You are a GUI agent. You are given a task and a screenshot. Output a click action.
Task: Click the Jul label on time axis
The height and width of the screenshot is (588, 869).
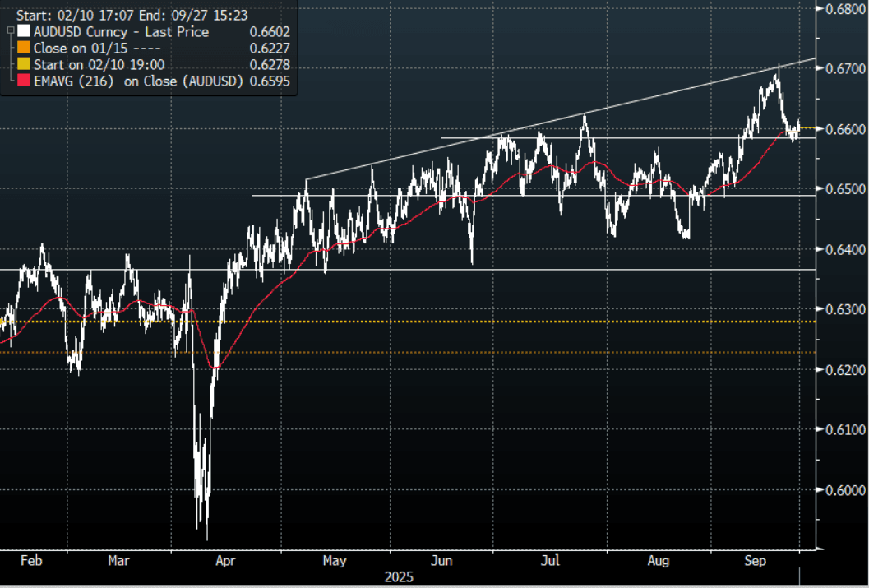click(550, 561)
